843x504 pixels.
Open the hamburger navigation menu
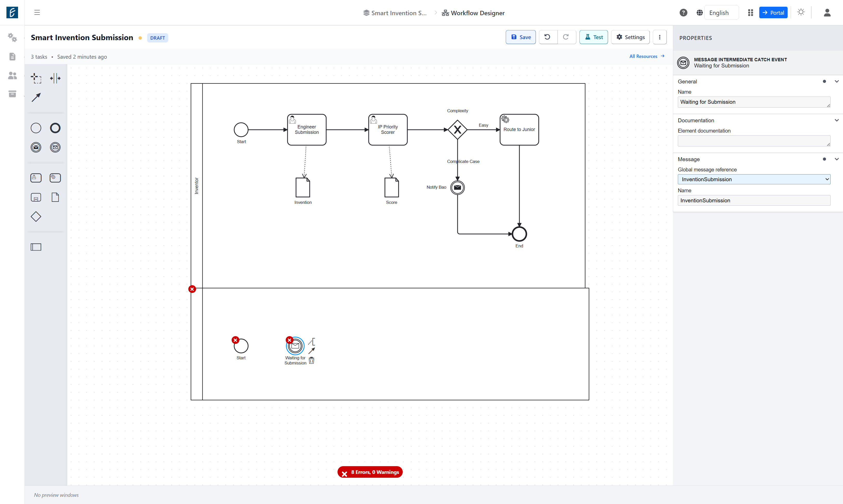37,13
